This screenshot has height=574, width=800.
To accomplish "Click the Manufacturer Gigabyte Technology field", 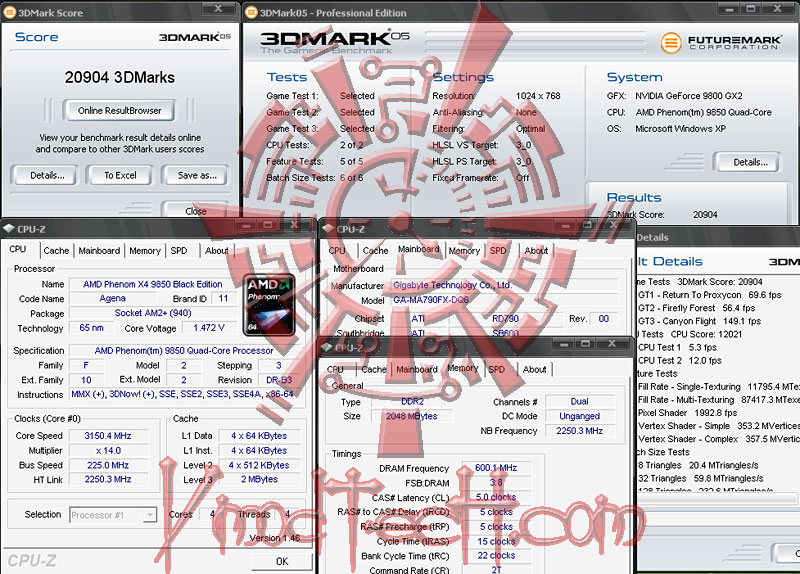I will tap(504, 285).
